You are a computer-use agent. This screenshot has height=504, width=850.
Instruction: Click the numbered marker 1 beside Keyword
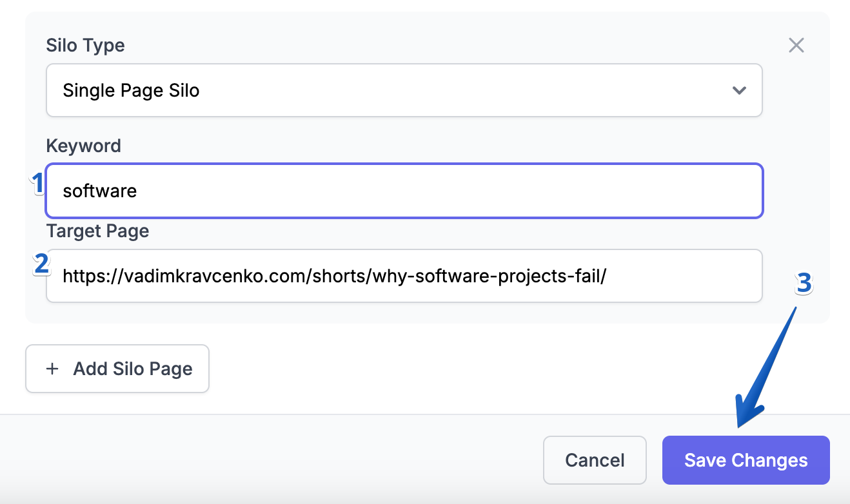pyautogui.click(x=37, y=182)
